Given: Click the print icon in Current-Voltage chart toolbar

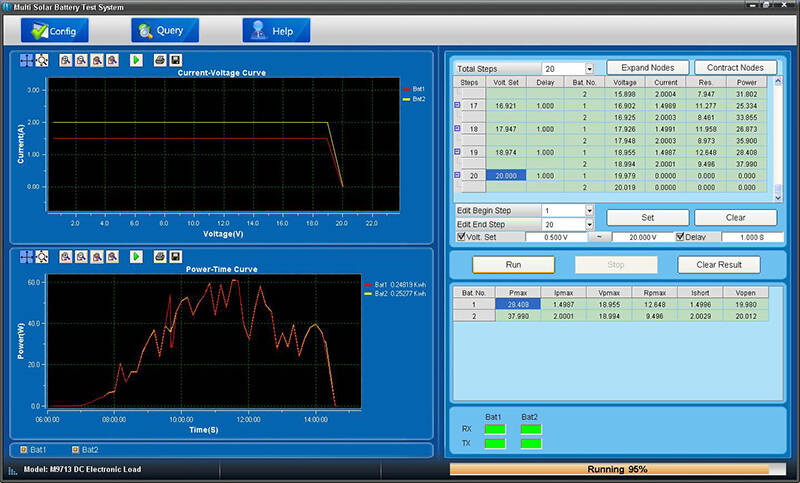Looking at the screenshot, I should pyautogui.click(x=160, y=60).
